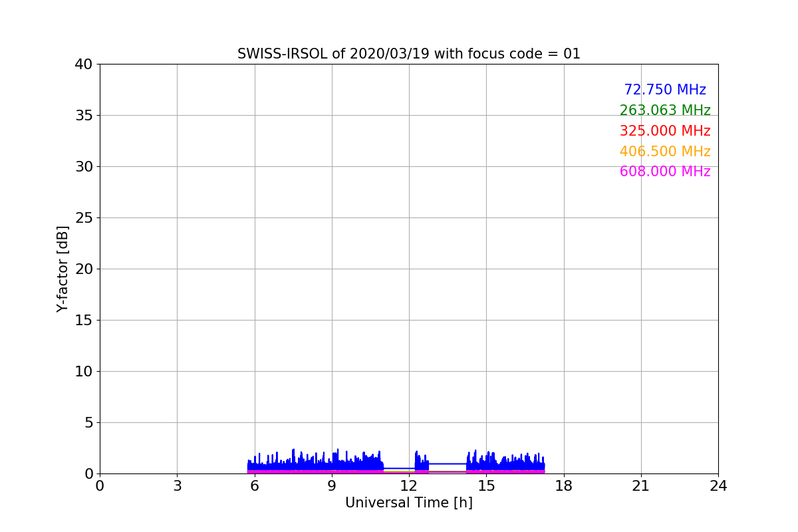Screen dimensions: 798x532
Task: Click the y-axis tick label 20
Action: click(x=84, y=269)
